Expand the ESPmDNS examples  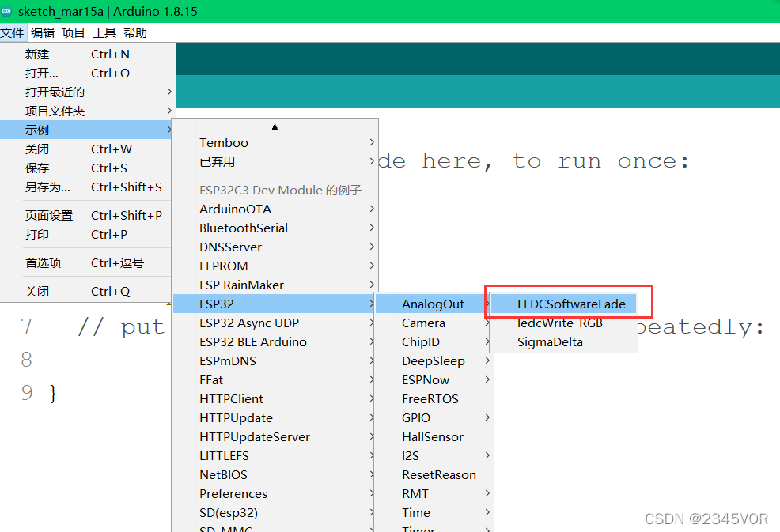(275, 361)
